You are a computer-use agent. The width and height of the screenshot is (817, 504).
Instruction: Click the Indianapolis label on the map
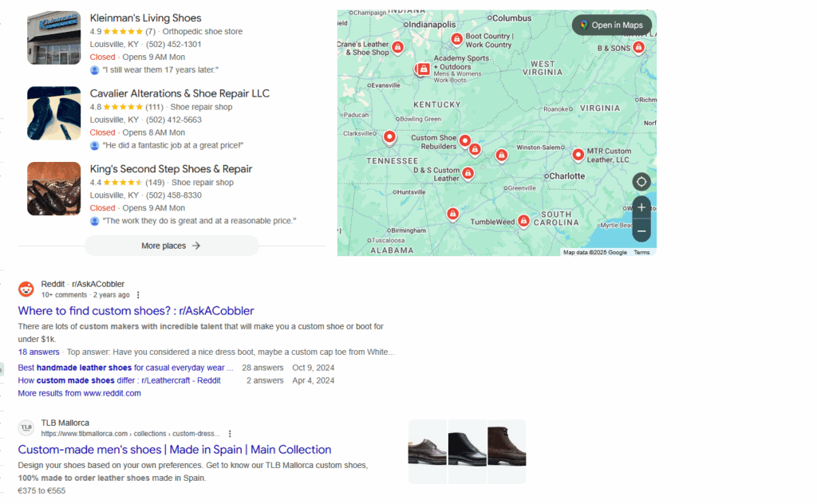coord(432,25)
